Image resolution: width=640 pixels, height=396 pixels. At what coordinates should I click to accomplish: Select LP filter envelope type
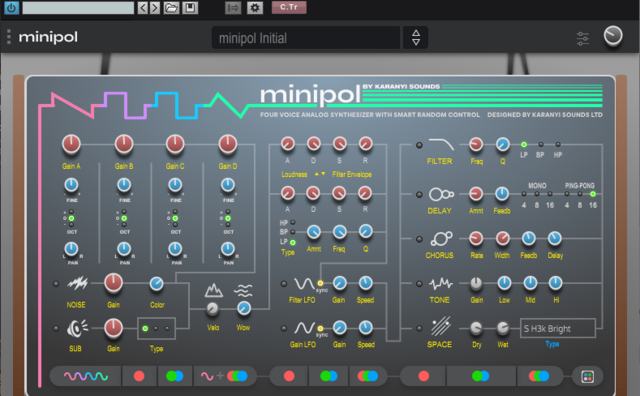(293, 242)
